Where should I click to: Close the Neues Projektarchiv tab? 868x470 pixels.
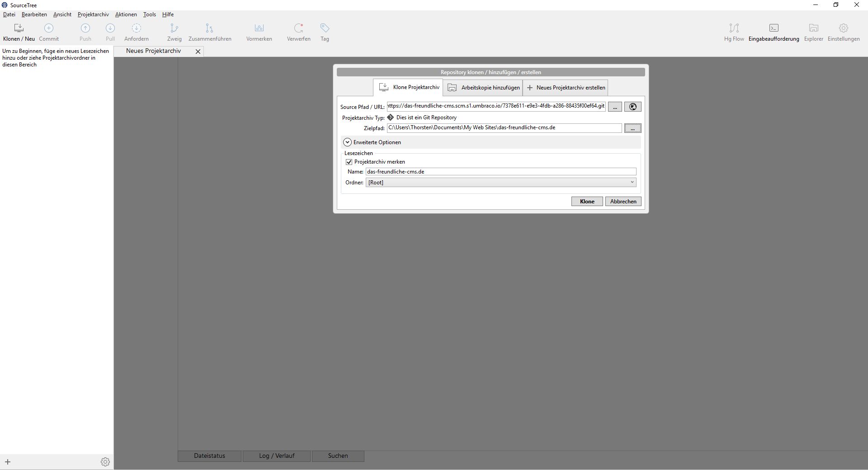pos(198,52)
